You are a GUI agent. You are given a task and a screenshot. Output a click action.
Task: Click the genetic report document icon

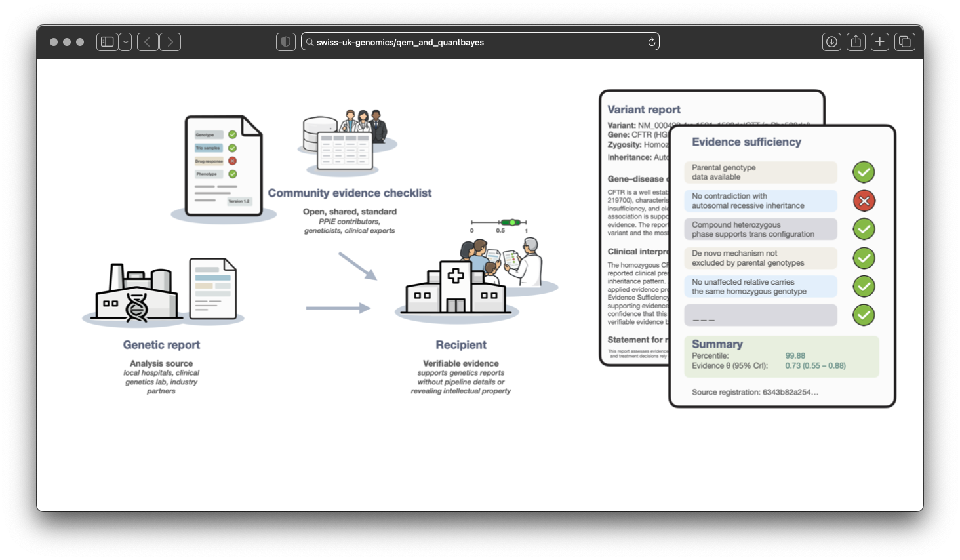(213, 289)
